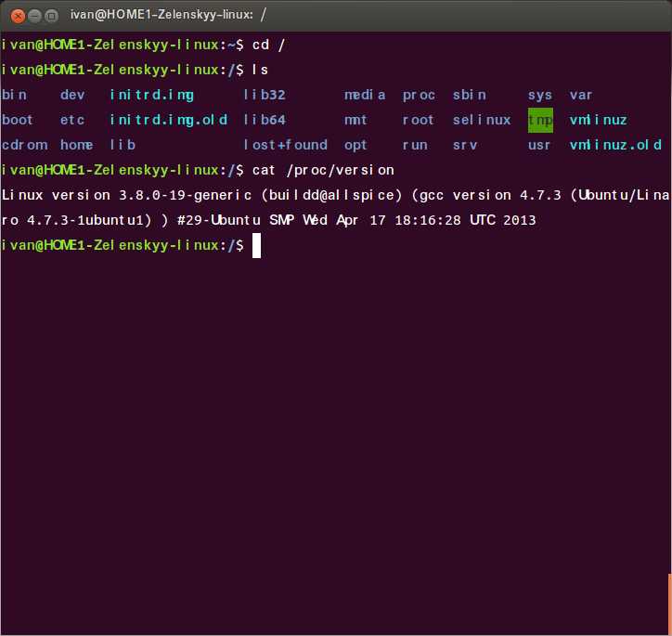This screenshot has height=636, width=672.
Task: Click the 'sys' directory name
Action: 540,96
